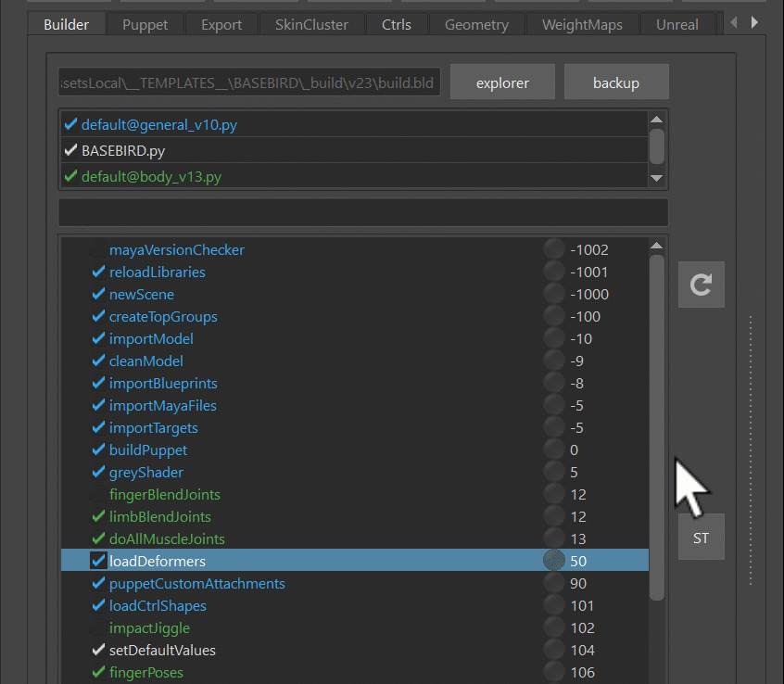Select puppetCustomAttachments step
The width and height of the screenshot is (784, 684).
[355, 584]
